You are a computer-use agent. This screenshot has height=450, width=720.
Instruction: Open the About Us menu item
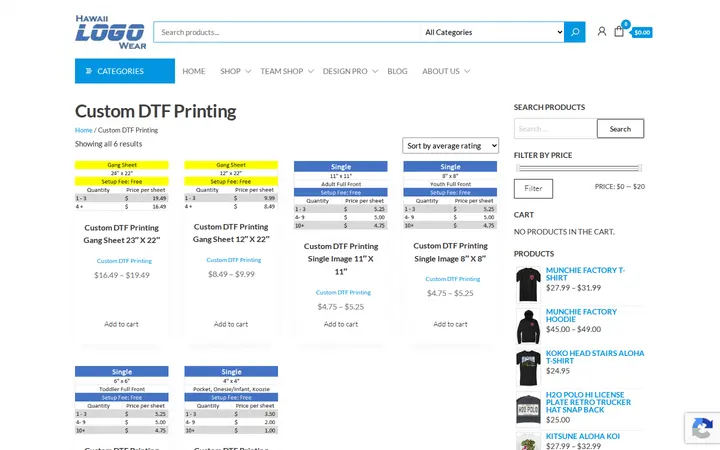pos(441,71)
